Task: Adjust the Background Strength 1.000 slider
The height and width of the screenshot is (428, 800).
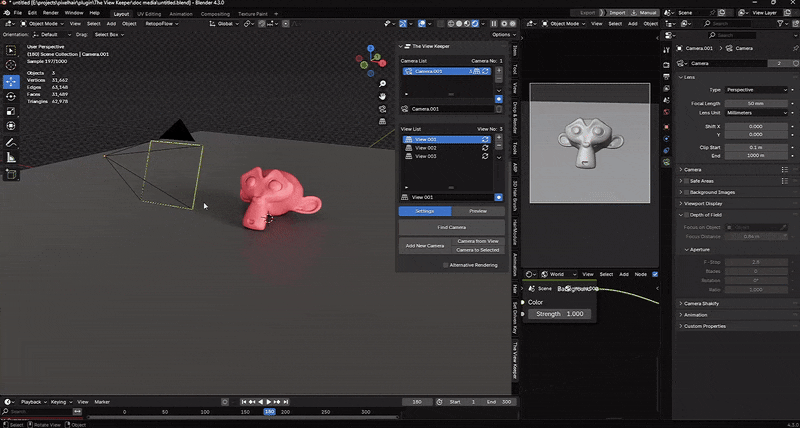Action: coord(560,314)
